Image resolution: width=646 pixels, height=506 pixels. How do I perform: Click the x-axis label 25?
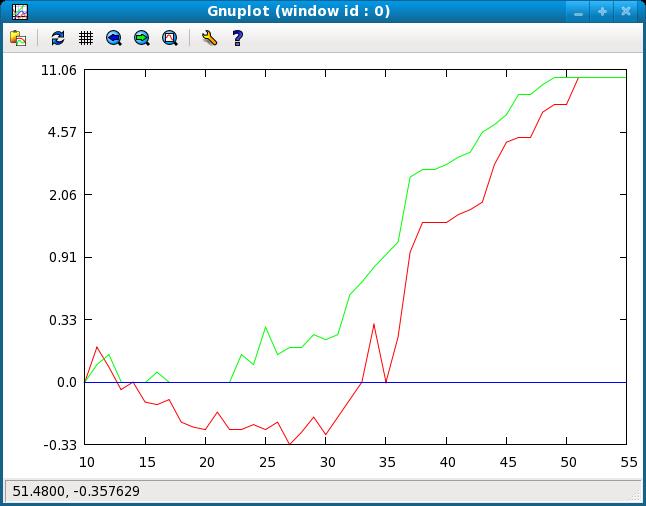[267, 462]
